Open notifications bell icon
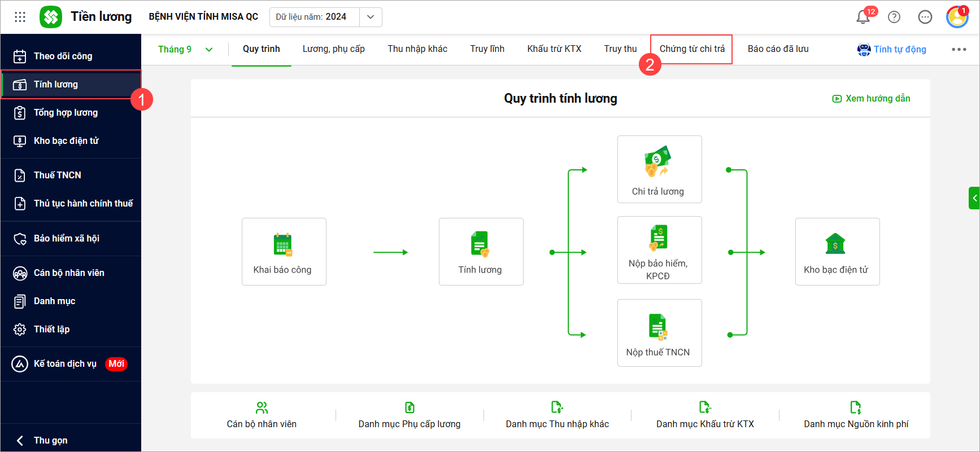The height and width of the screenshot is (452, 980). coord(863,17)
